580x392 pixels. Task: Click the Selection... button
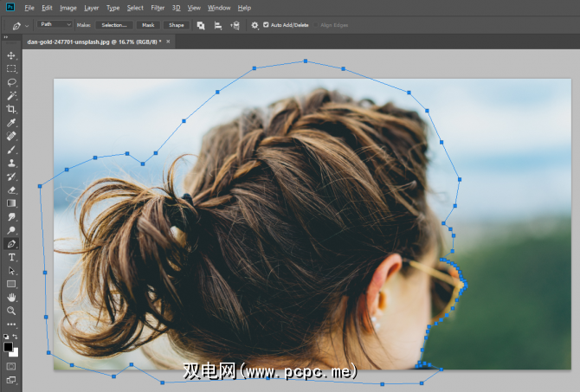click(x=114, y=25)
